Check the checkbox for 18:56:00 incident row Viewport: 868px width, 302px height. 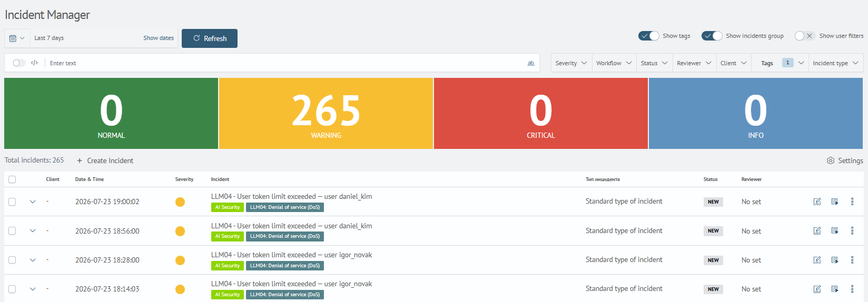[x=12, y=230]
